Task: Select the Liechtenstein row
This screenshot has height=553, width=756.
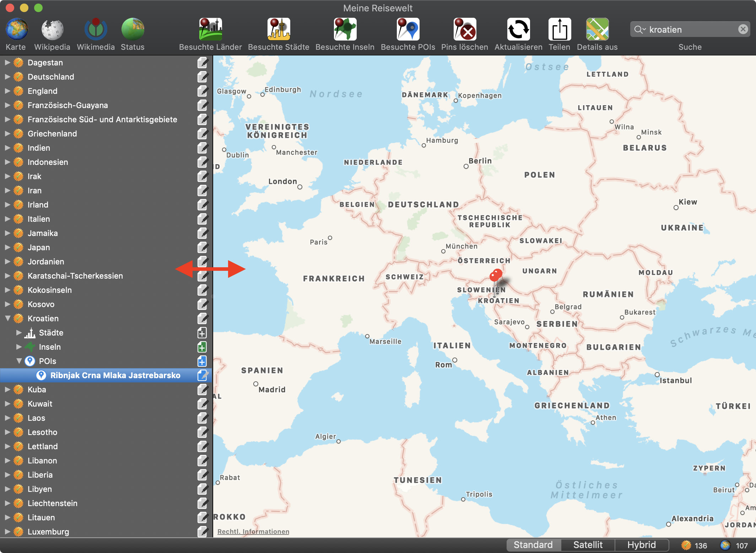Action: [106, 503]
